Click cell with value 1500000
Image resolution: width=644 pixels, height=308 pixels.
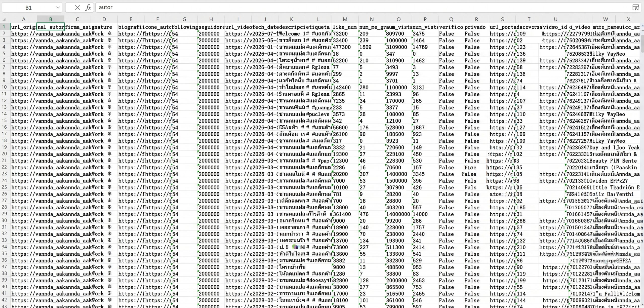coord(398,181)
